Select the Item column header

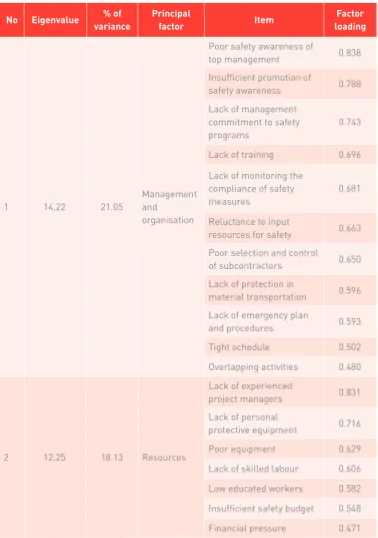(264, 20)
